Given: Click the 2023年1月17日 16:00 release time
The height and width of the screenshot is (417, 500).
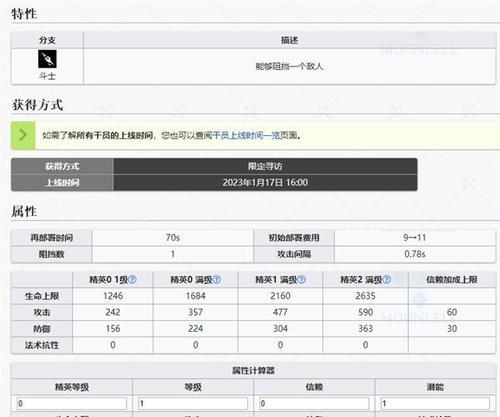Looking at the screenshot, I should [x=265, y=182].
